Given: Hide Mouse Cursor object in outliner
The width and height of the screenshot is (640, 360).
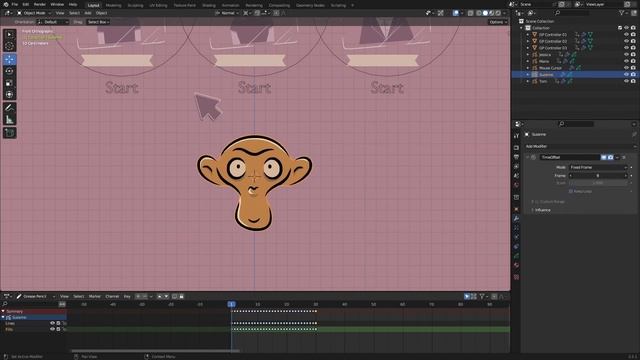Looking at the screenshot, I should coord(626,68).
